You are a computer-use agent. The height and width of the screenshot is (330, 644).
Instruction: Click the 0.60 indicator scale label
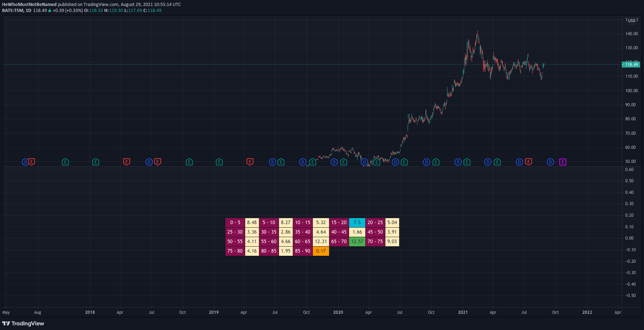coord(630,170)
